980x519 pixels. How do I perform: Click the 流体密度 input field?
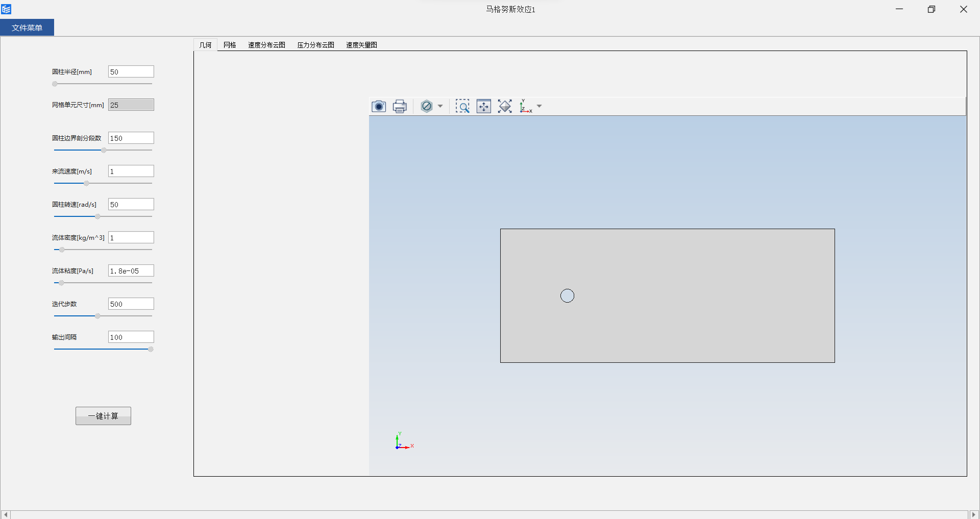click(x=131, y=237)
